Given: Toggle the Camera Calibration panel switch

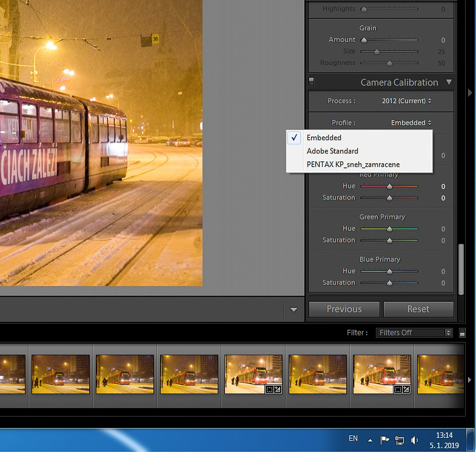Looking at the screenshot, I should click(x=312, y=81).
